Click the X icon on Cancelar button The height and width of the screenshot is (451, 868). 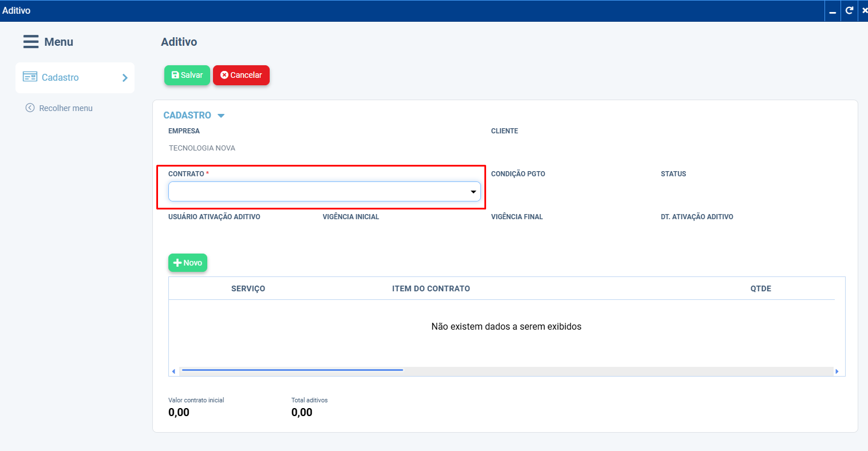pos(224,75)
